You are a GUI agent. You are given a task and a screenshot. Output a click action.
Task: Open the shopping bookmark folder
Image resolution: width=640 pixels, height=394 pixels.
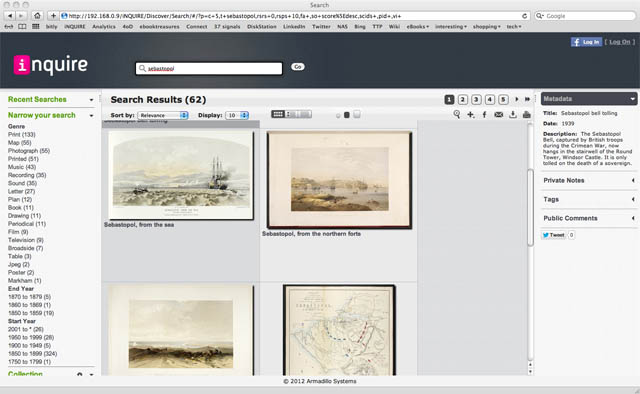(487, 27)
